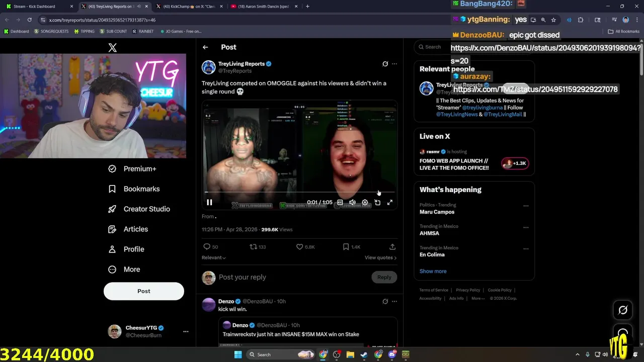Click Grok icon on TreyLiving Reports post
644x362 pixels.
[385, 64]
